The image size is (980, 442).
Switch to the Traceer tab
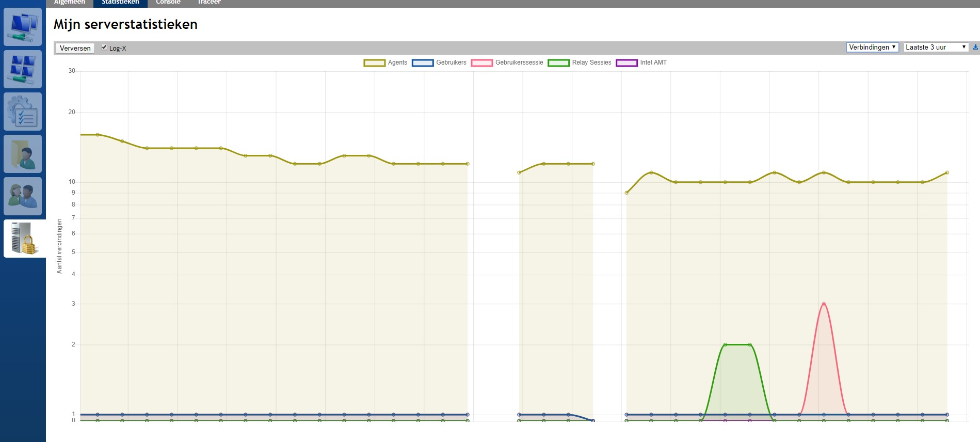pos(209,3)
